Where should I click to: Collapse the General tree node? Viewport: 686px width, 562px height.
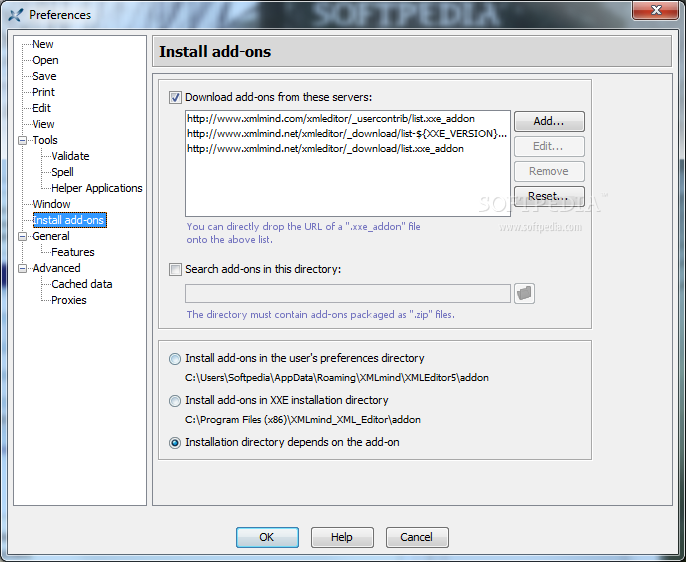point(22,236)
